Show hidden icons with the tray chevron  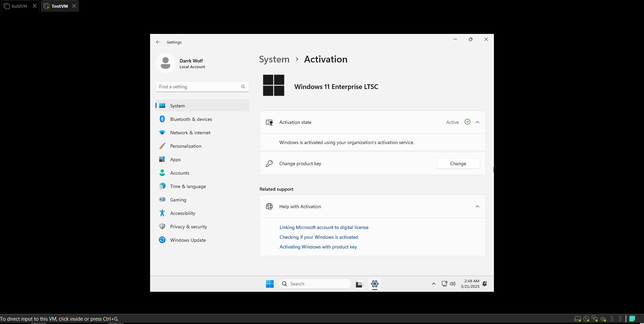434,284
